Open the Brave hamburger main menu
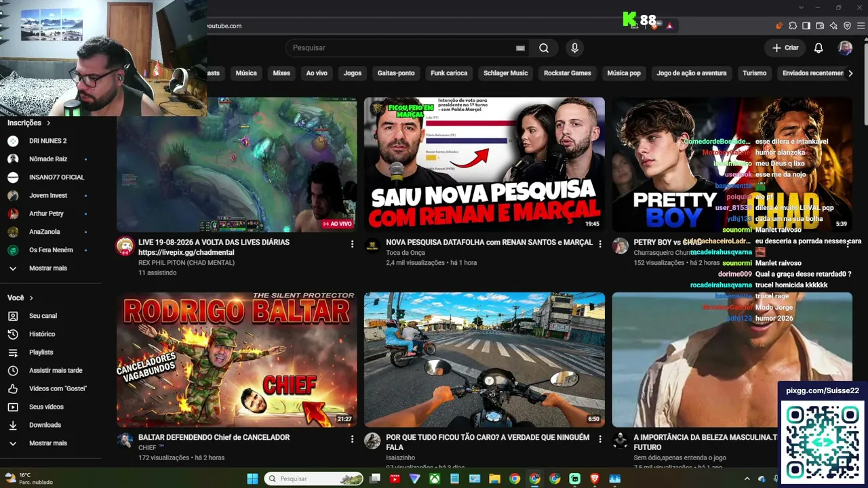This screenshot has width=868, height=488. [x=861, y=26]
